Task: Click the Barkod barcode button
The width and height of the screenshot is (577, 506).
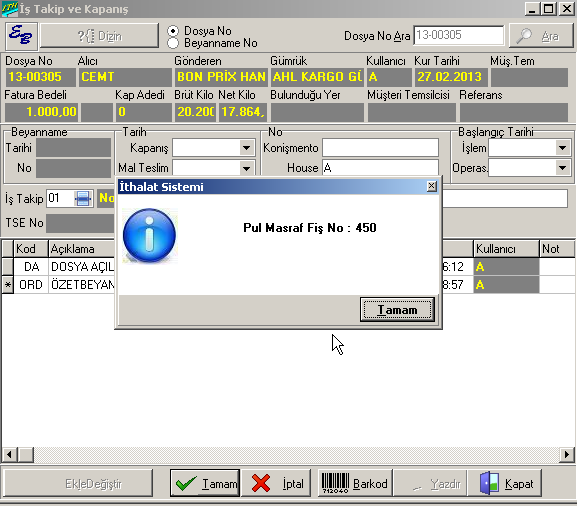Action: (x=355, y=483)
